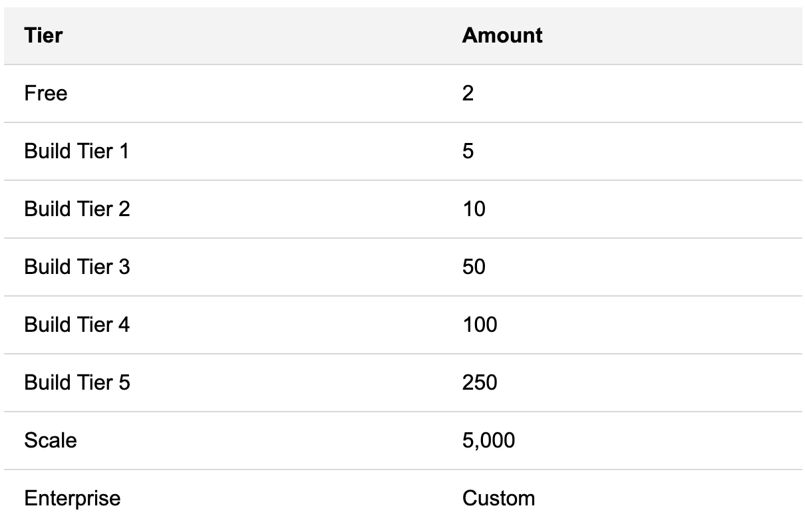Select the Build Tier 4 label
The image size is (805, 532).
pos(77,325)
